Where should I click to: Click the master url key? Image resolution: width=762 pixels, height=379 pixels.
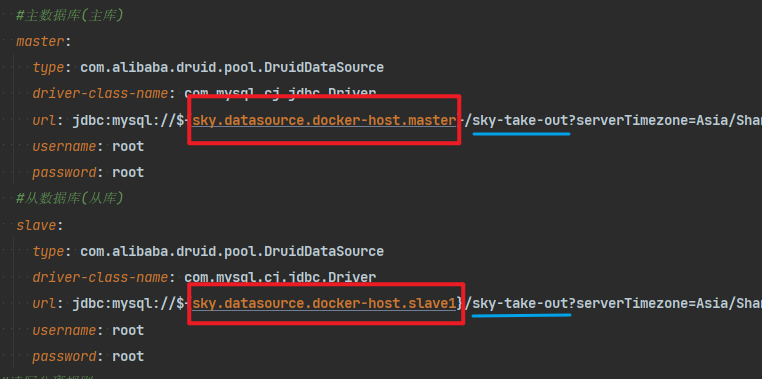[x=44, y=120]
